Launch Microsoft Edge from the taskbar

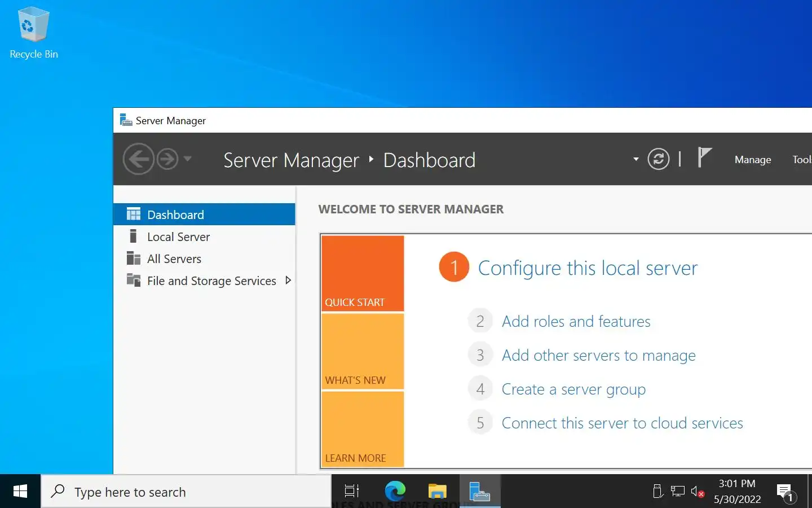click(395, 491)
